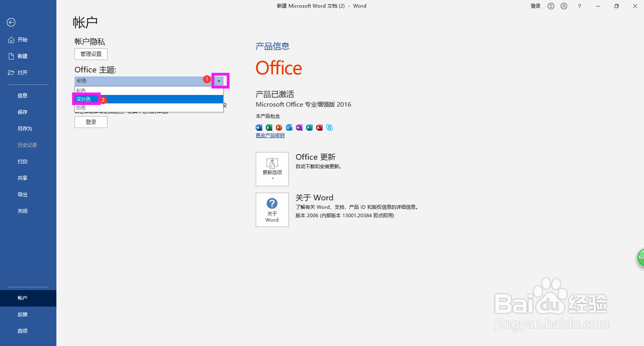Click the Access product icon
The width and height of the screenshot is (644, 346).
pyautogui.click(x=319, y=128)
